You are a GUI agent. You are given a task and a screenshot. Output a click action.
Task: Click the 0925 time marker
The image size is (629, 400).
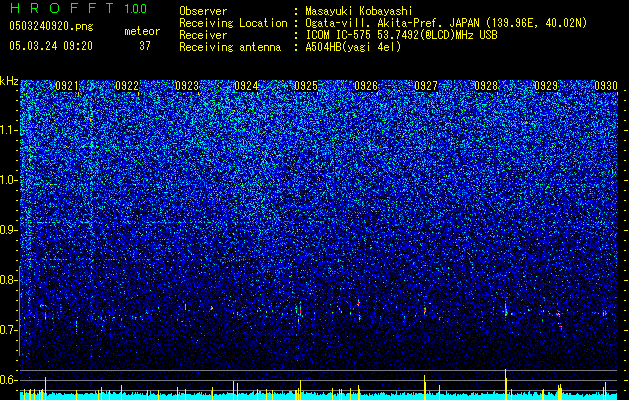306,86
